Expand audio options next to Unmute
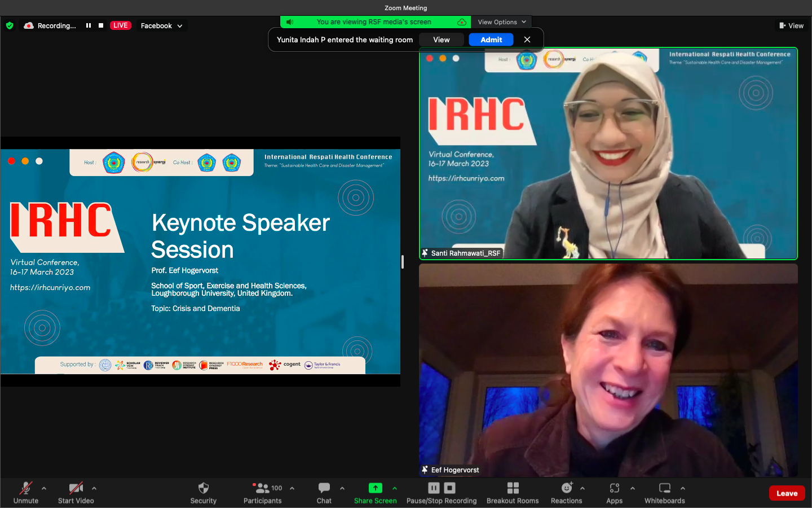This screenshot has width=812, height=508. click(x=44, y=488)
